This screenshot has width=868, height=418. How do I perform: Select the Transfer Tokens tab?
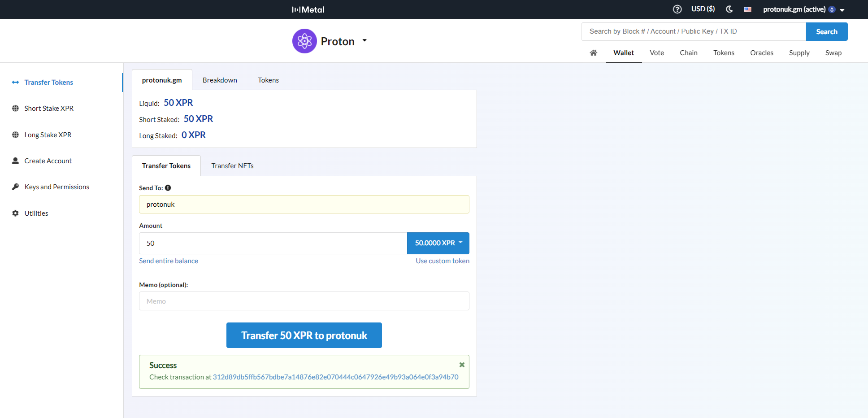166,166
